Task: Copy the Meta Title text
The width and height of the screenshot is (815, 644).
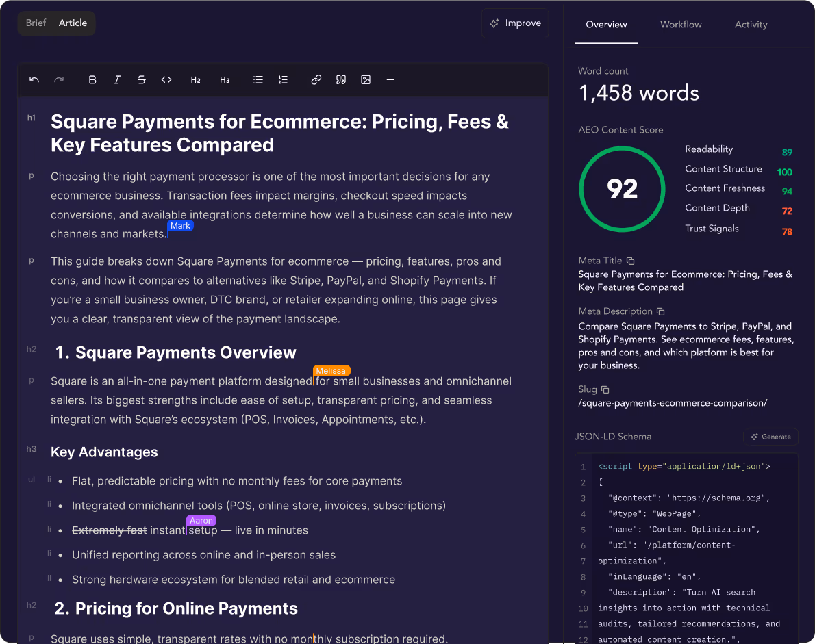Action: pos(631,260)
